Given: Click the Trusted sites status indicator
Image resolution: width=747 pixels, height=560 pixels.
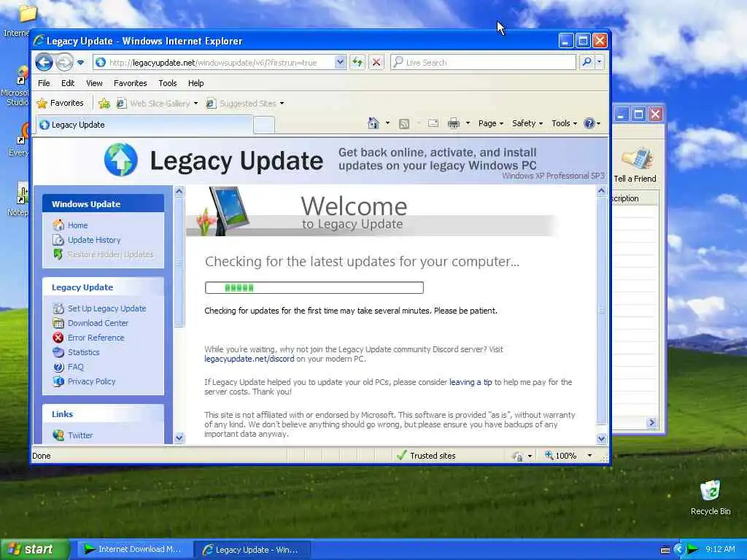Looking at the screenshot, I should [426, 456].
